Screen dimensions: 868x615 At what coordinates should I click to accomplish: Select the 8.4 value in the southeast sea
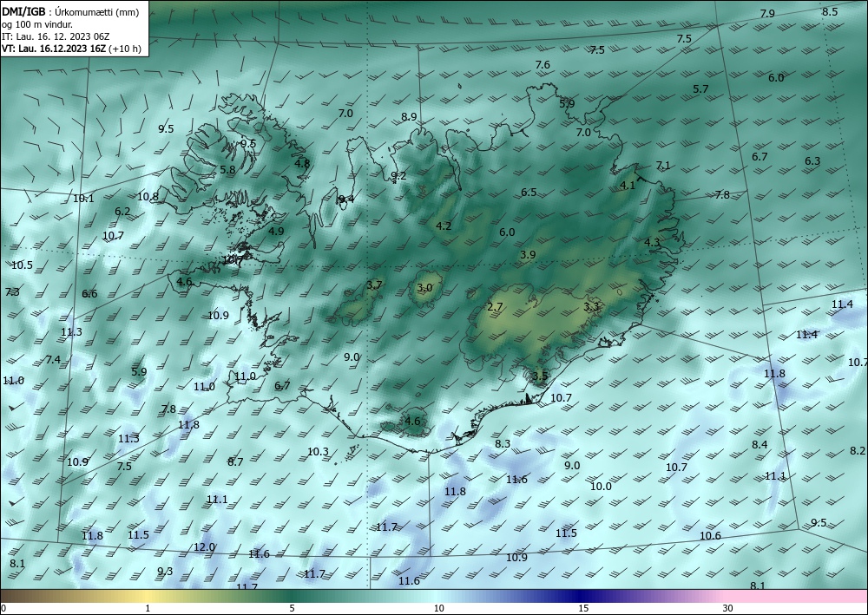point(759,445)
